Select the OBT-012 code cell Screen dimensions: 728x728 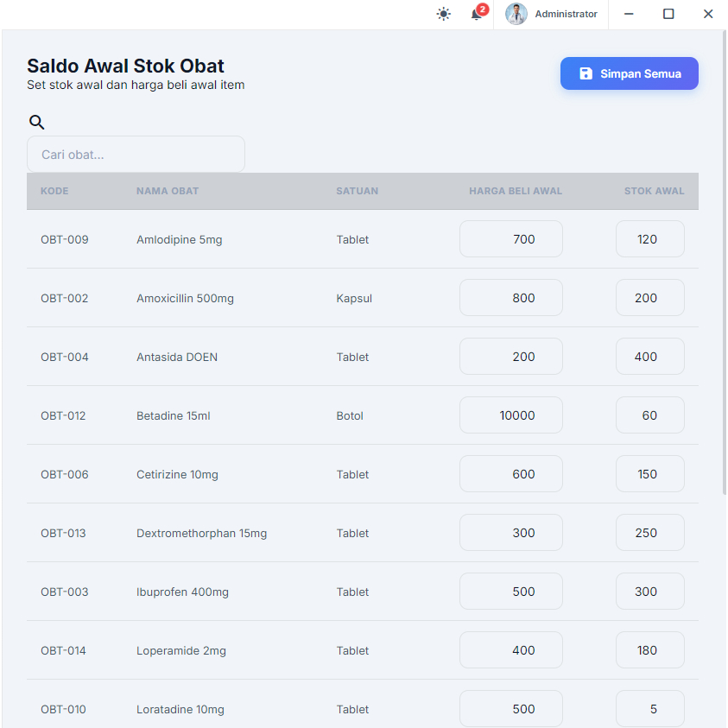point(63,415)
